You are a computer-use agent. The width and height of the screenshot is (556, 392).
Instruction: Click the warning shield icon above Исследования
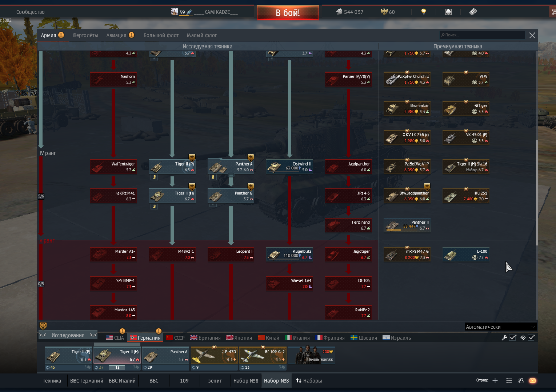(43, 326)
